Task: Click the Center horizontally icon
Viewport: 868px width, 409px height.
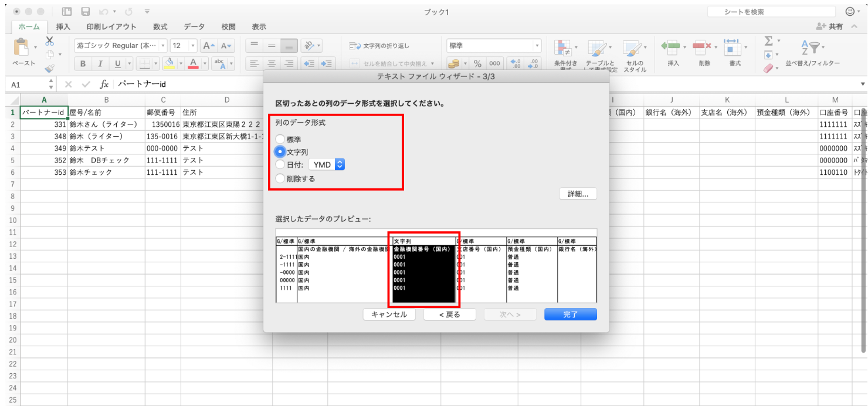Action: pos(271,64)
